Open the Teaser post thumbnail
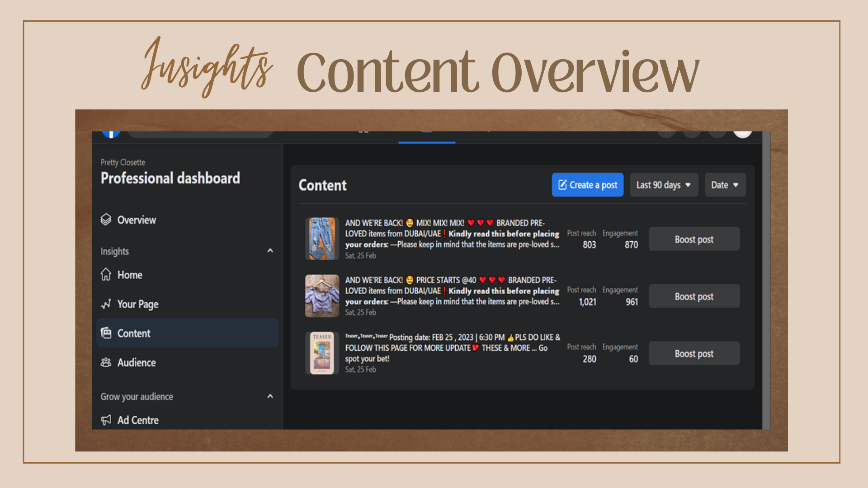Screen dimensions: 868x488 point(322,353)
